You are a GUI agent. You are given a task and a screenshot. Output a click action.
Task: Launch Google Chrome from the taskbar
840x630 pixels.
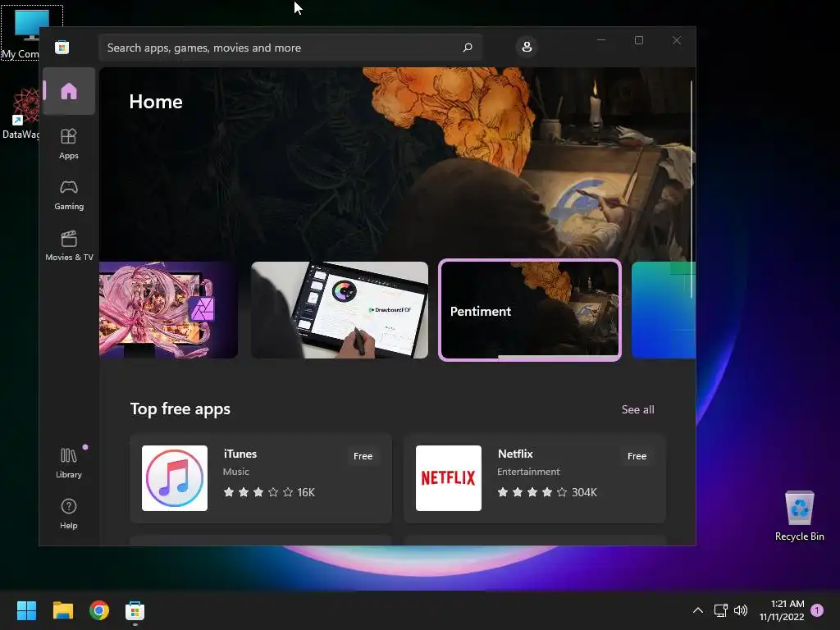tap(99, 610)
